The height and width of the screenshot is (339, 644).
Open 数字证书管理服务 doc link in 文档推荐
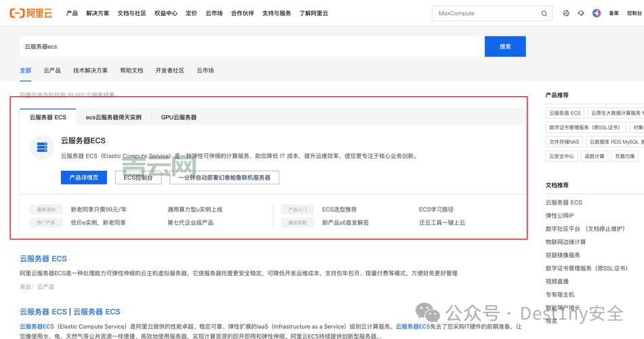[586, 268]
